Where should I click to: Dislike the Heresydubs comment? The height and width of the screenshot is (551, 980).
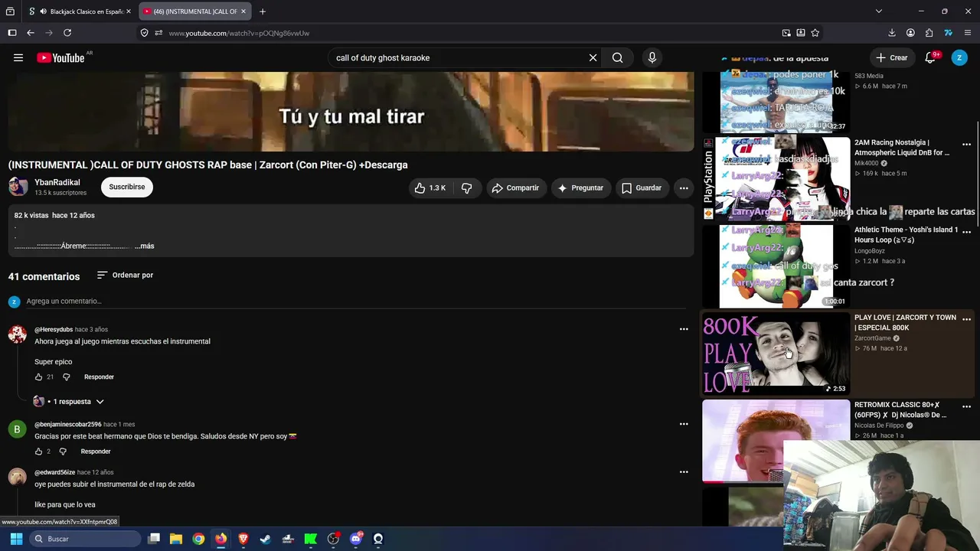tap(66, 377)
